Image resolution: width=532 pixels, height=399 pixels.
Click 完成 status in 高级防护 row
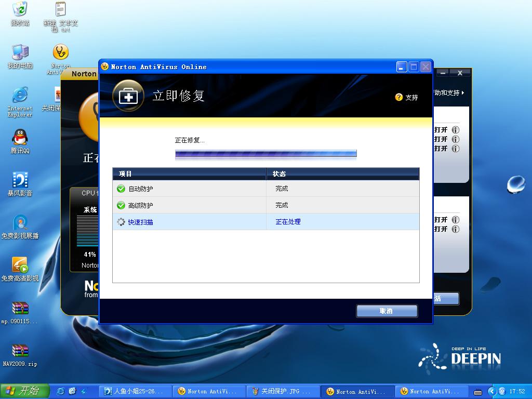point(282,205)
